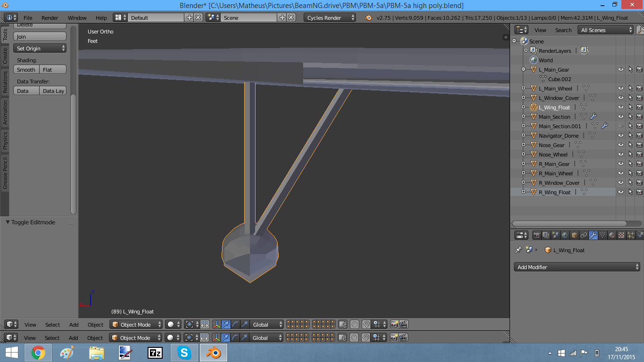Open the Render Layers properties tab
The width and height of the screenshot is (644, 362).
tap(546, 235)
